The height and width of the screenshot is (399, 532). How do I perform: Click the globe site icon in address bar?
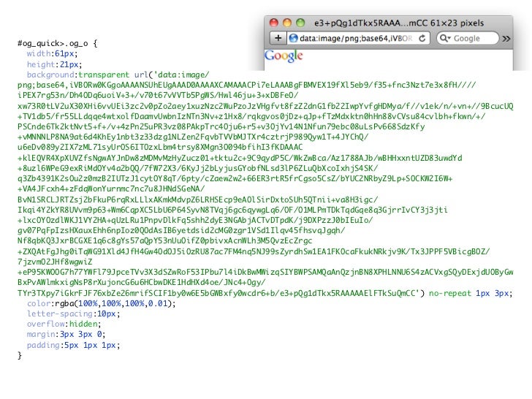click(293, 38)
